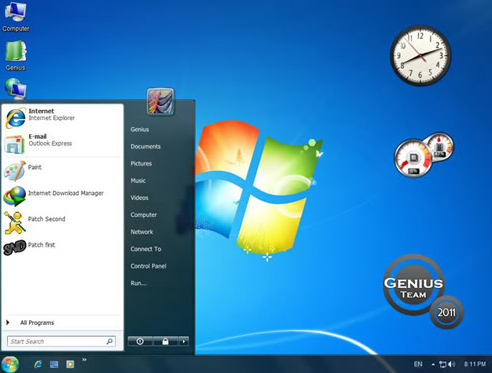Click the volume speaker tray icon

point(452,364)
